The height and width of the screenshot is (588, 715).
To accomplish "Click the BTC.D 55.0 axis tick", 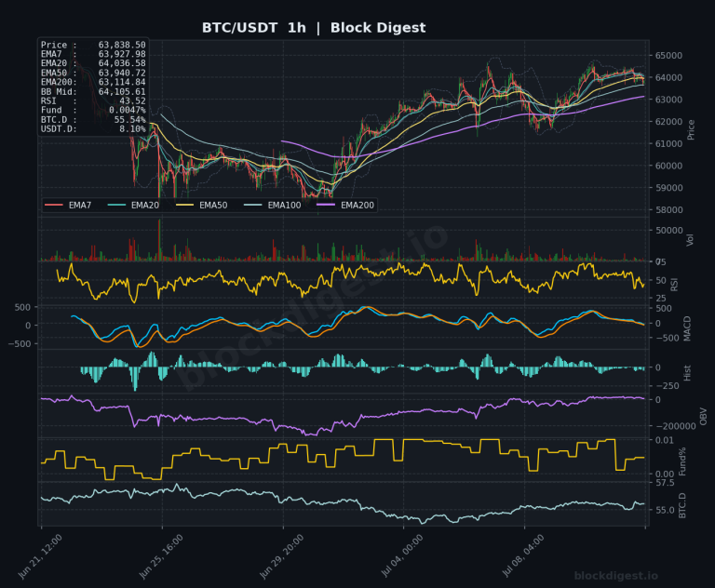I will pyautogui.click(x=665, y=510).
